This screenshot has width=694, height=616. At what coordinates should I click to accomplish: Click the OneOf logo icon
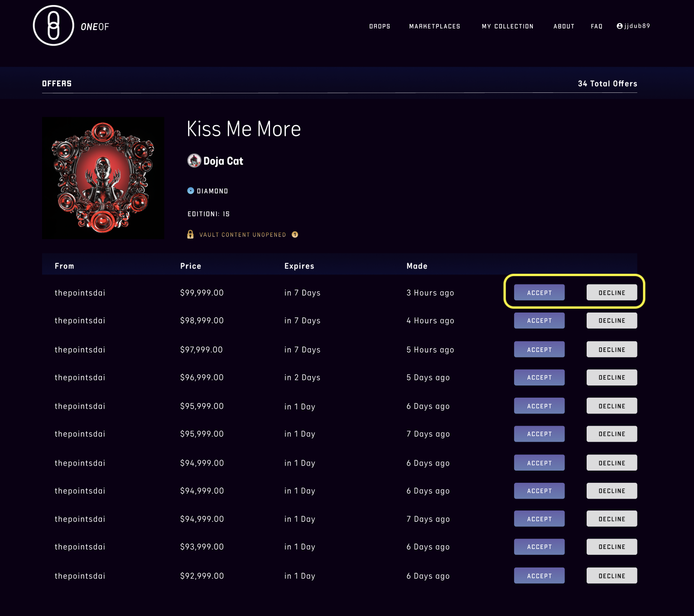(53, 25)
